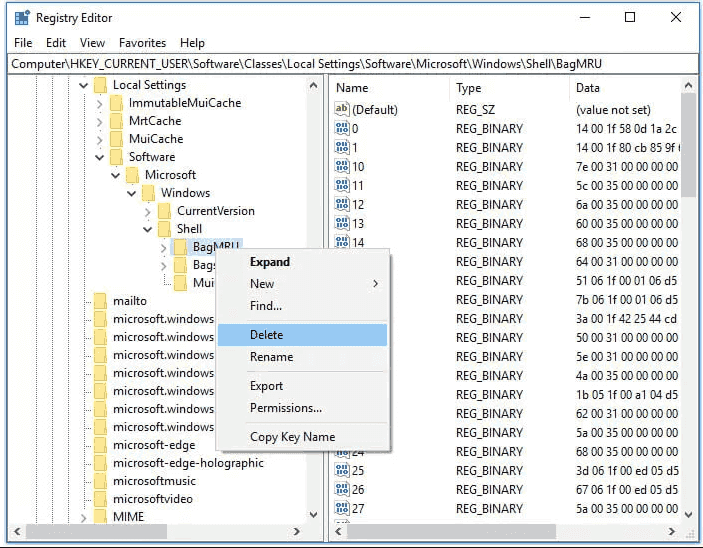Screen dimensions: 703x548
Task: Select the microsoftvideo key
Action: (x=152, y=499)
